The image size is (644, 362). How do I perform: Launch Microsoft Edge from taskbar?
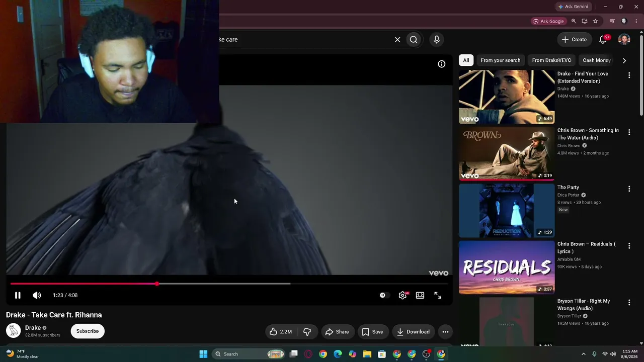click(x=338, y=354)
